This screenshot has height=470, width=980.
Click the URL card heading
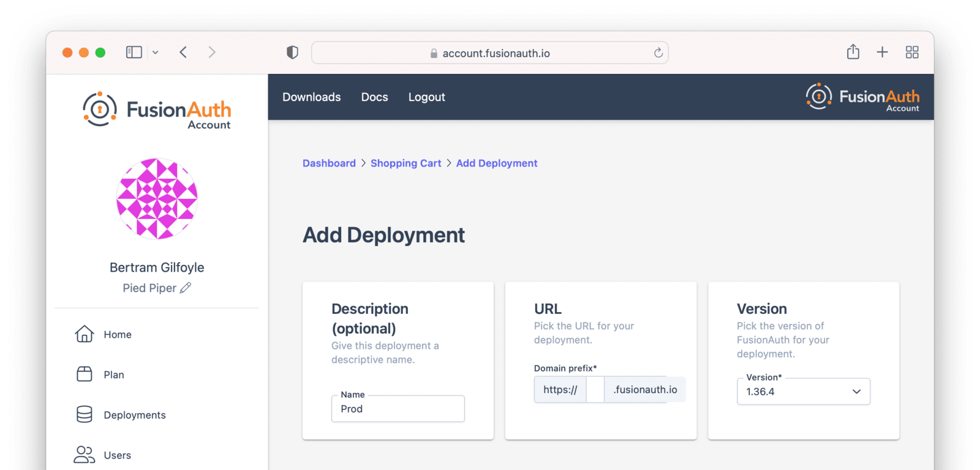point(548,308)
